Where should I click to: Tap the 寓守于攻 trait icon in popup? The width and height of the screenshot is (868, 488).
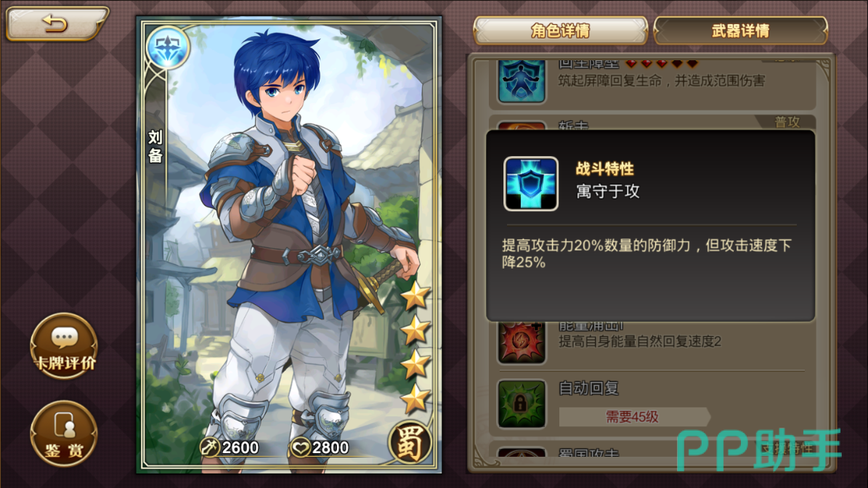pyautogui.click(x=530, y=184)
